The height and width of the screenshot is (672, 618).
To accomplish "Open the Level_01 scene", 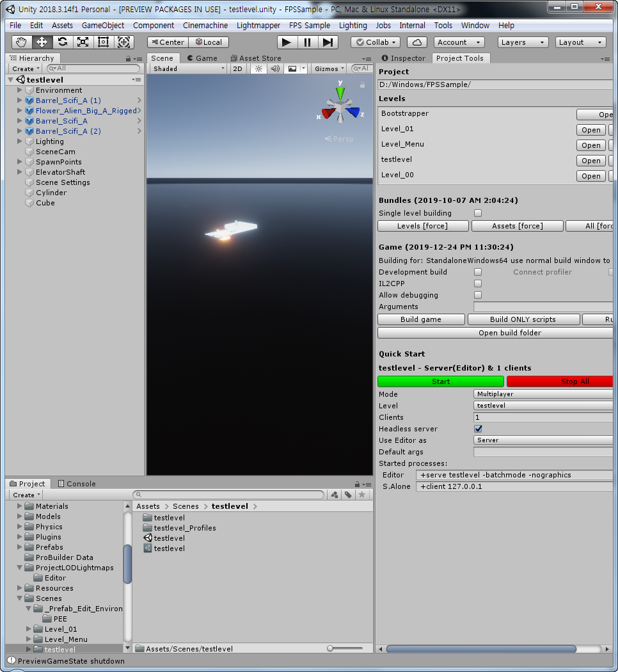I will coord(591,130).
